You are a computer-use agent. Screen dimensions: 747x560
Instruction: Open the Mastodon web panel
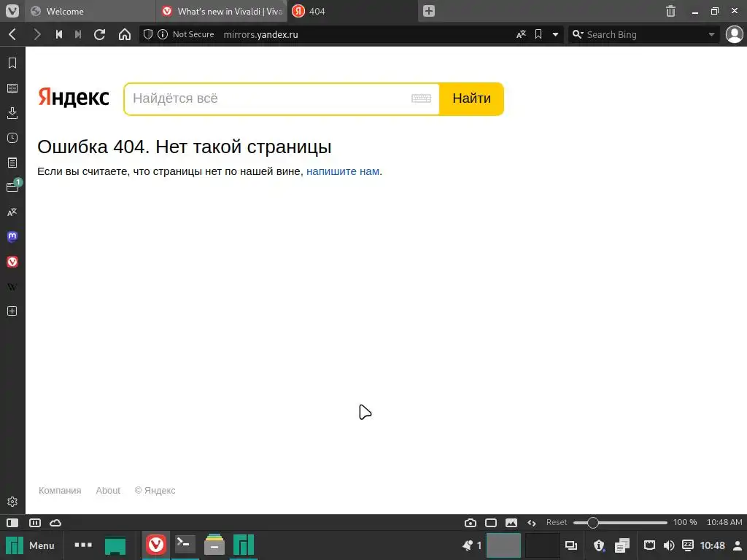coord(12,237)
